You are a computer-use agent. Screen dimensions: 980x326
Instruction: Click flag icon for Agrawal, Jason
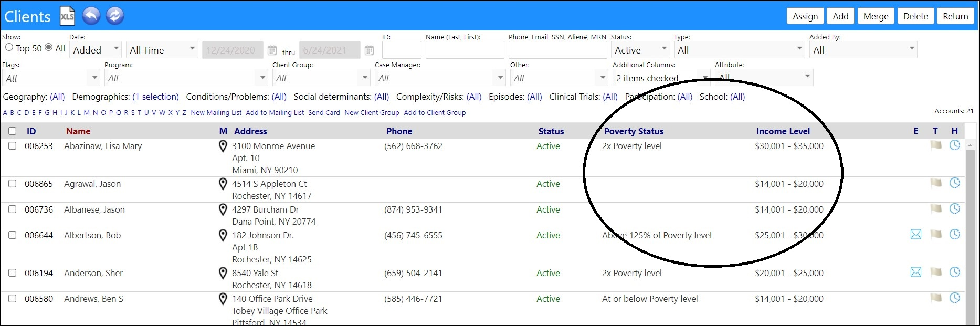(936, 183)
